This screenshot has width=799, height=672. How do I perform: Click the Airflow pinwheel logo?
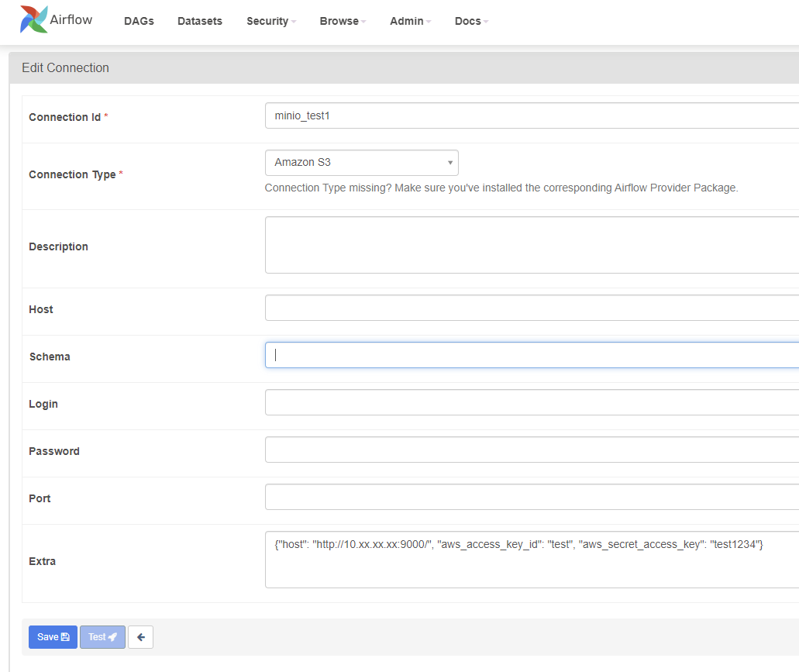(33, 19)
